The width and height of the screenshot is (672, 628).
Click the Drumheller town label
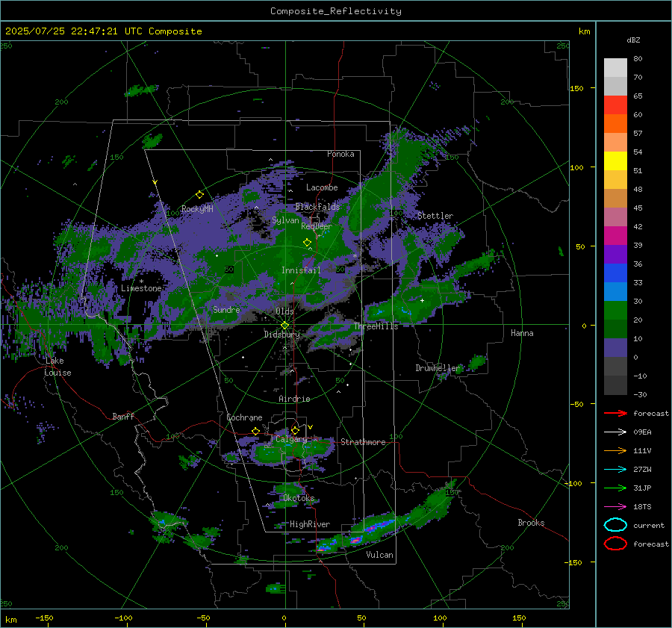tap(438, 368)
